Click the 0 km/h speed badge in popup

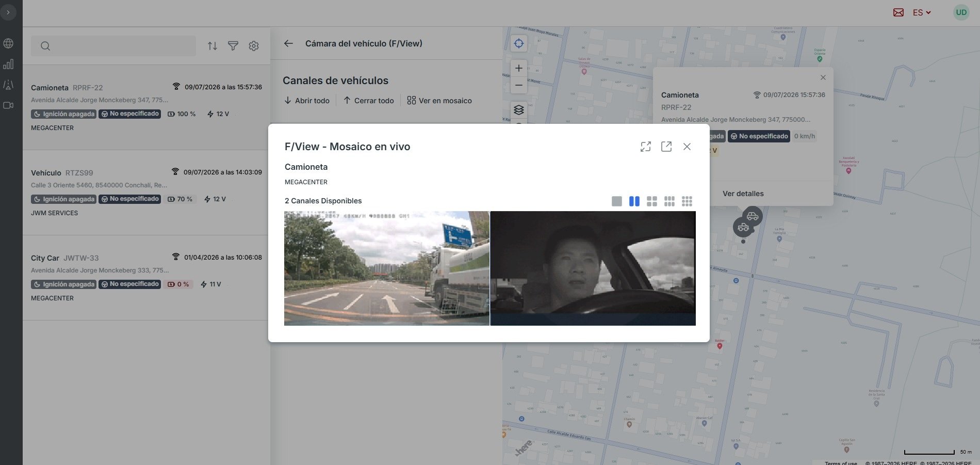[x=805, y=136]
